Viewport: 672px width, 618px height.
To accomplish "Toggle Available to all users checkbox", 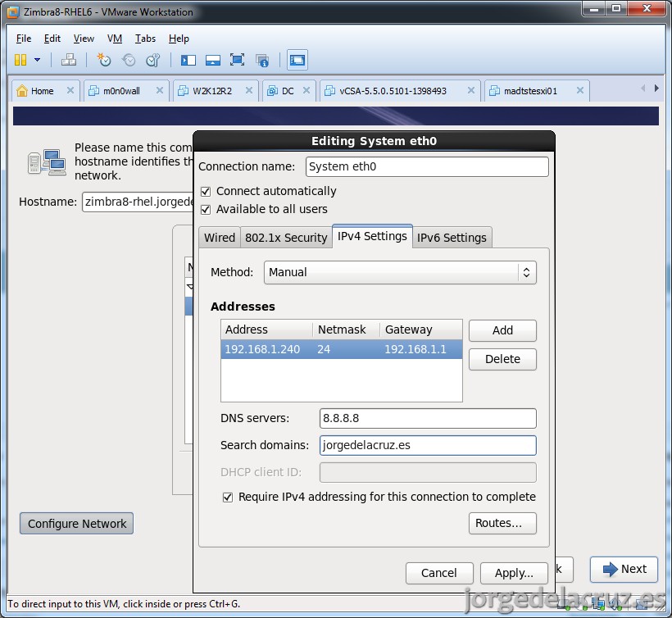I will coord(206,210).
